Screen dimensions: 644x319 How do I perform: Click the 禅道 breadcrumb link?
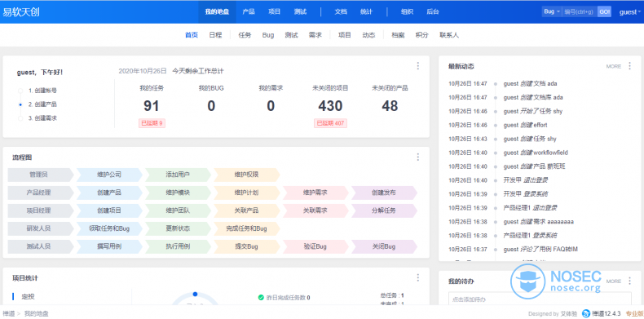pos(8,313)
